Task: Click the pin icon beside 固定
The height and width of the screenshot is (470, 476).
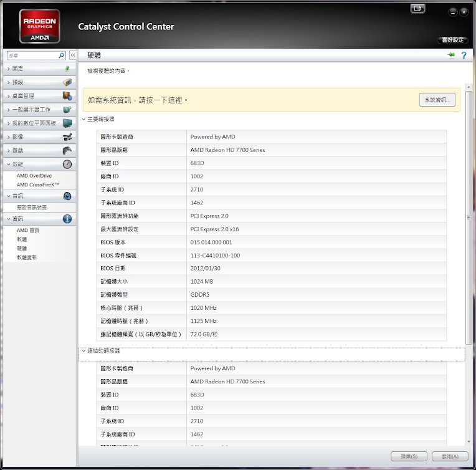Action: coord(67,69)
